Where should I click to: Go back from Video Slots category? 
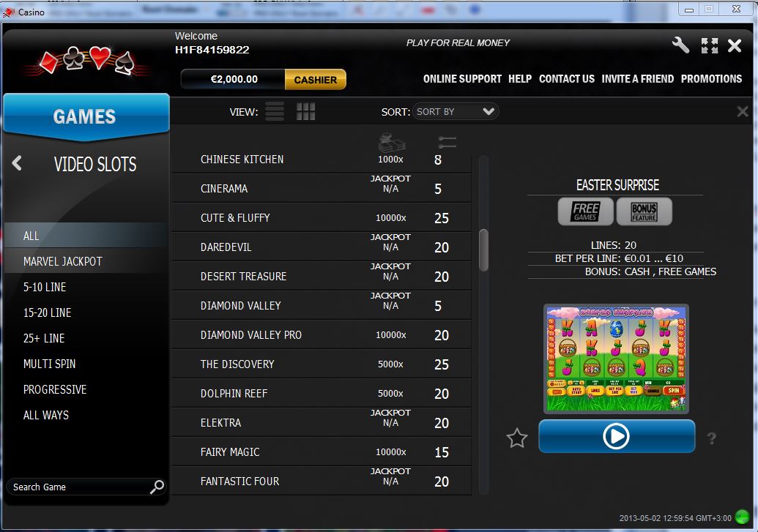17,163
